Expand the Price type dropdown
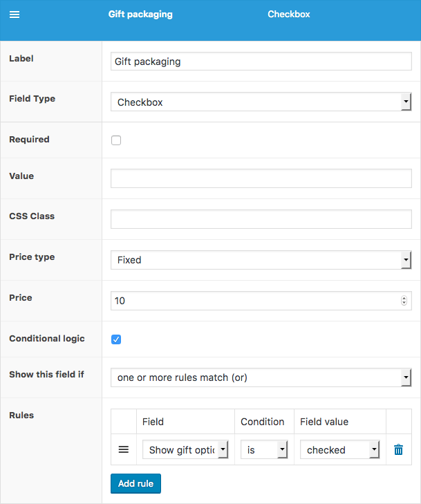 [261, 260]
